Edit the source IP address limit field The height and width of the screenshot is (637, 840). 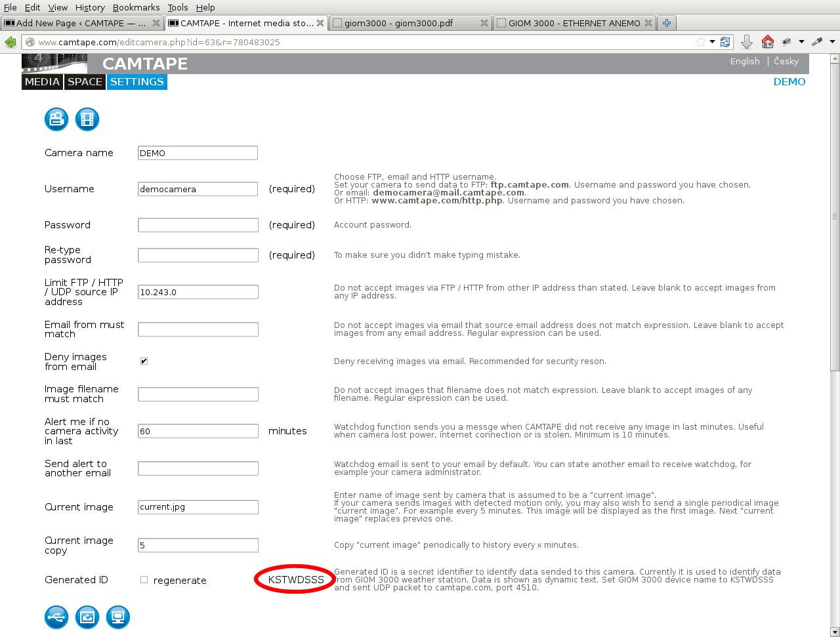click(x=198, y=292)
